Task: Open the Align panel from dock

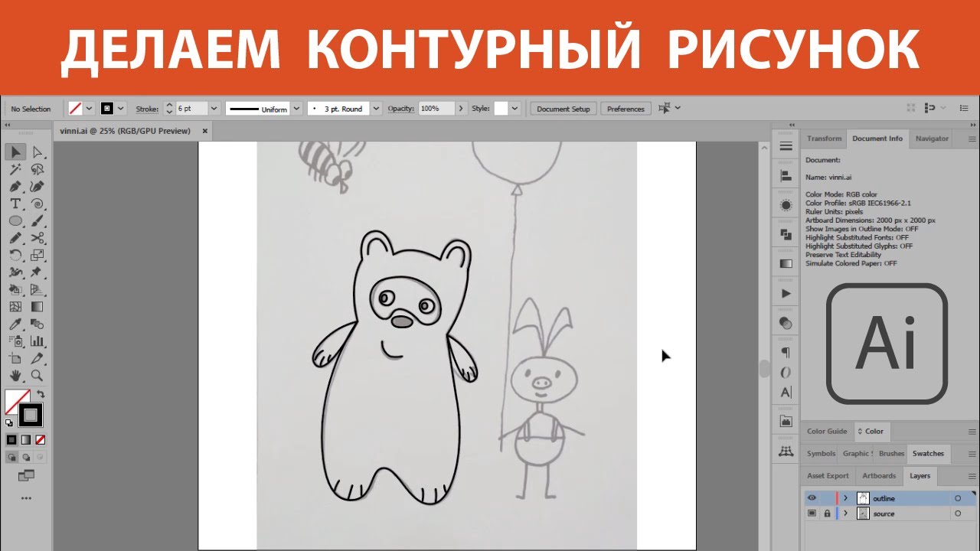Action: pos(786,176)
